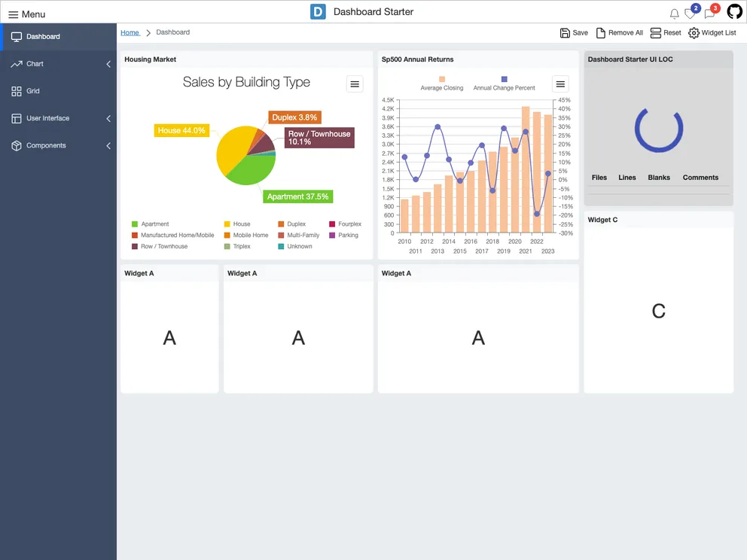This screenshot has width=747, height=560.
Task: Open the chat messages icon
Action: (709, 14)
